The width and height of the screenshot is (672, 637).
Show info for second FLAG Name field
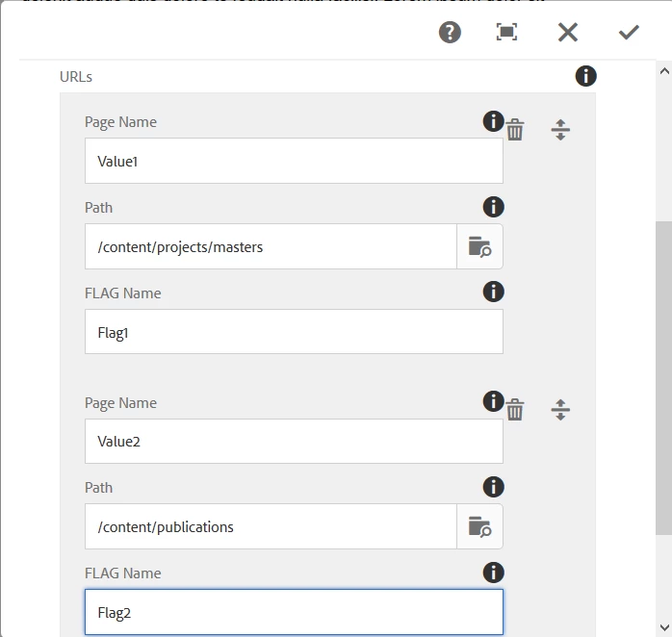(493, 573)
